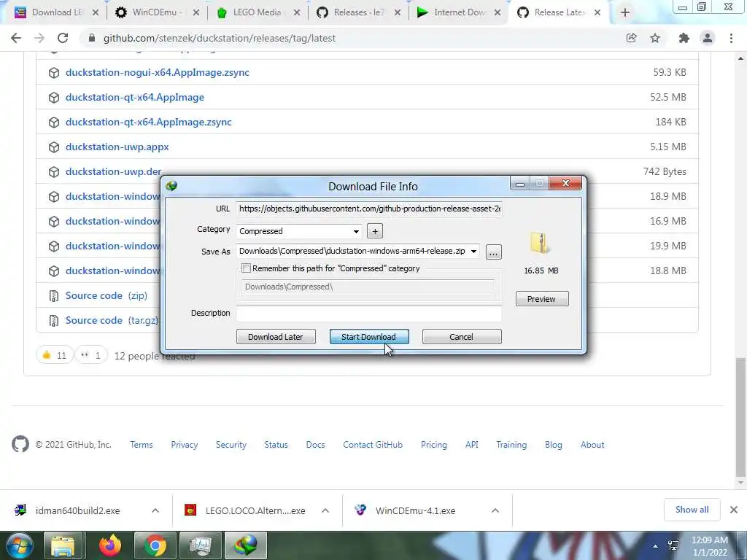The width and height of the screenshot is (747, 560).
Task: Click the URL field in download dialog
Action: tap(368, 209)
